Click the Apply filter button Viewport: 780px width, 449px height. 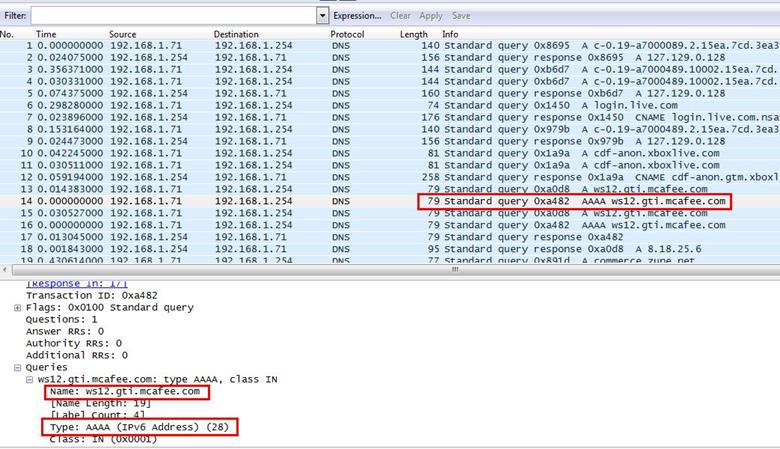pos(431,16)
